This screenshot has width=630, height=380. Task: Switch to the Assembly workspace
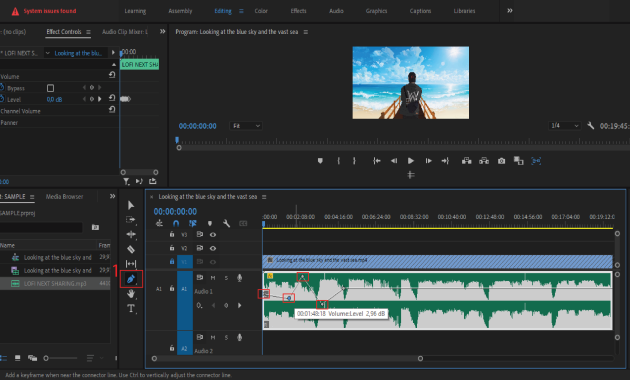tap(180, 11)
